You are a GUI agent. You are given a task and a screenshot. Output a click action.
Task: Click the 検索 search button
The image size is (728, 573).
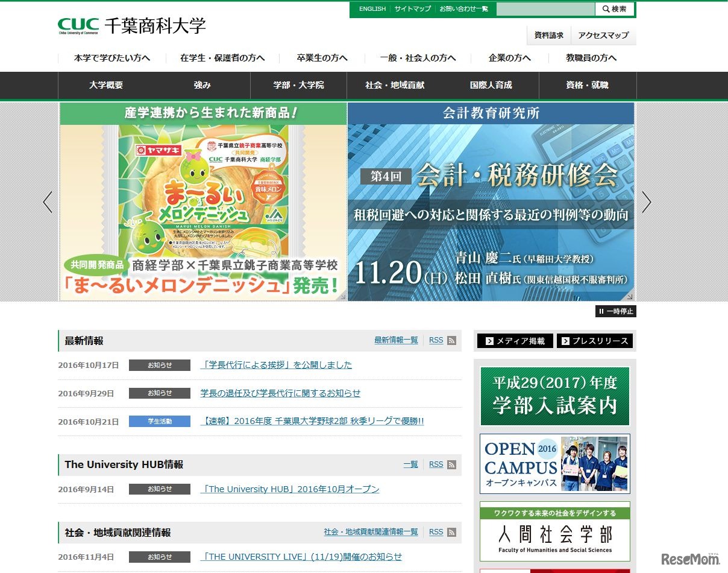[x=615, y=9]
